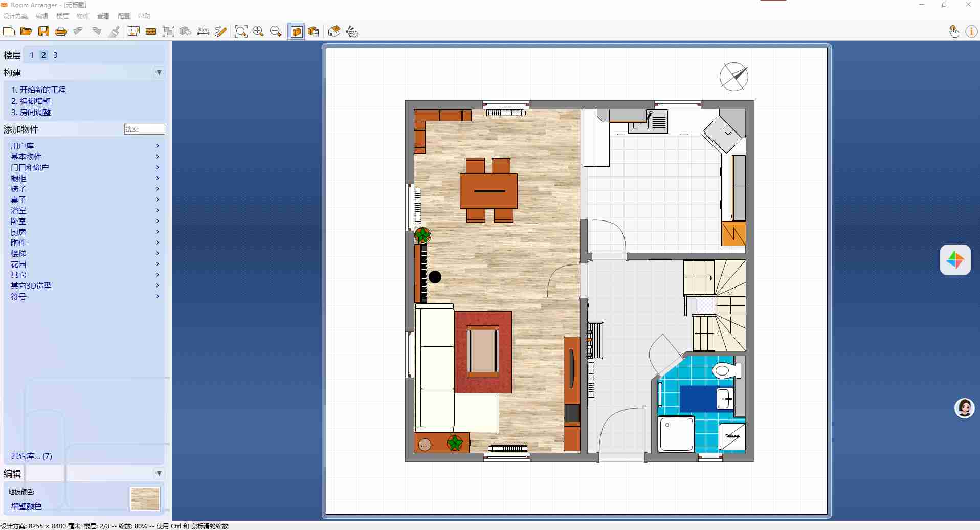980x530 pixels.
Task: Save the project with the floppy disk icon
Action: click(43, 32)
